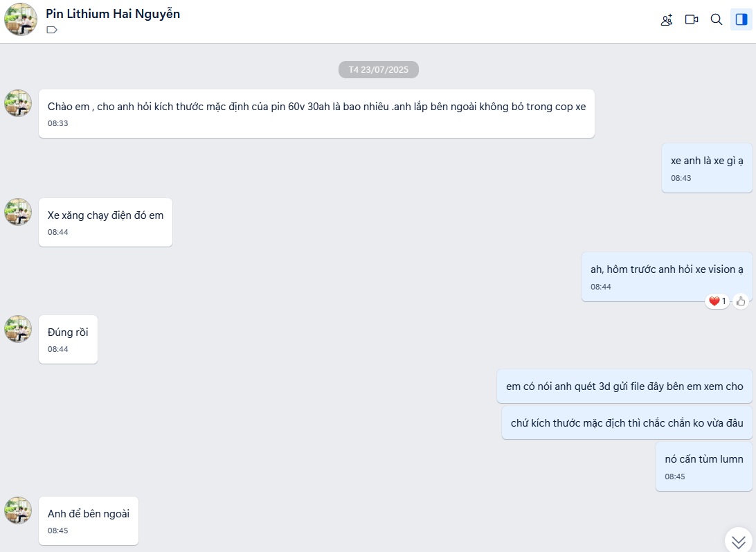The height and width of the screenshot is (552, 756).
Task: Select the first message asking about pin 60v 30ah
Action: tap(316, 107)
